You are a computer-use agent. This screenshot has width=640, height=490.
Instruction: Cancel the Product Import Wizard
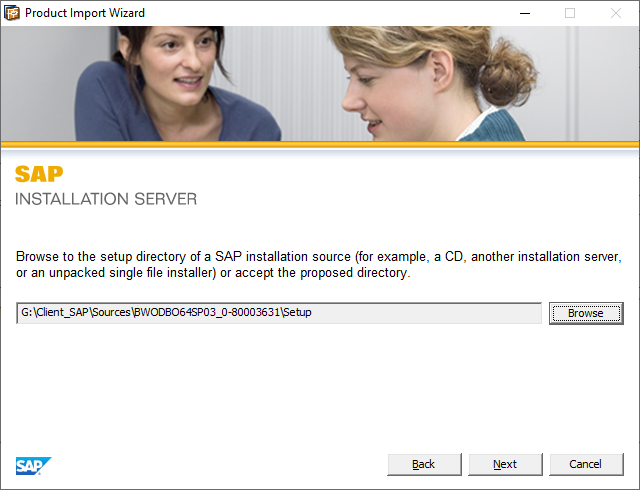[x=586, y=464]
